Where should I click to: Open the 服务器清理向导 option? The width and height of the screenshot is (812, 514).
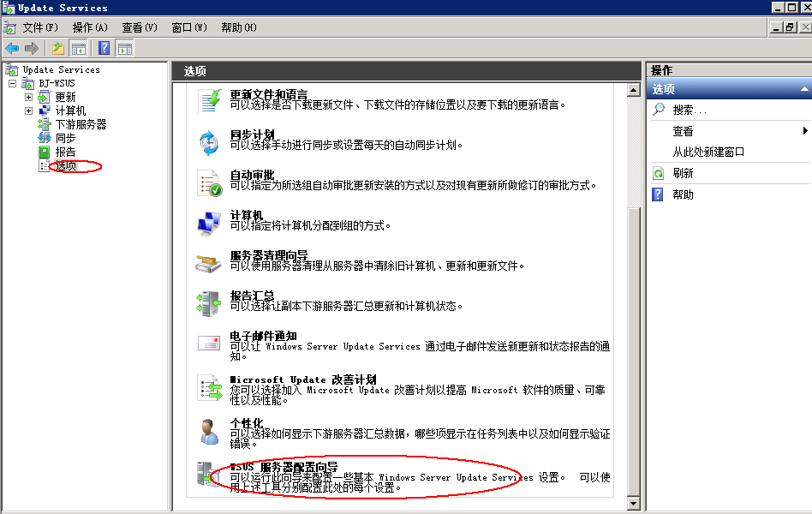coord(269,255)
